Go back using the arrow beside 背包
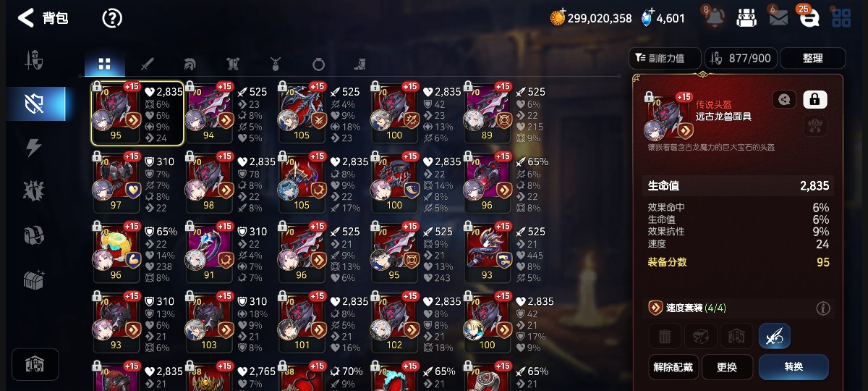Image resolution: width=868 pixels, height=391 pixels. pos(25,18)
